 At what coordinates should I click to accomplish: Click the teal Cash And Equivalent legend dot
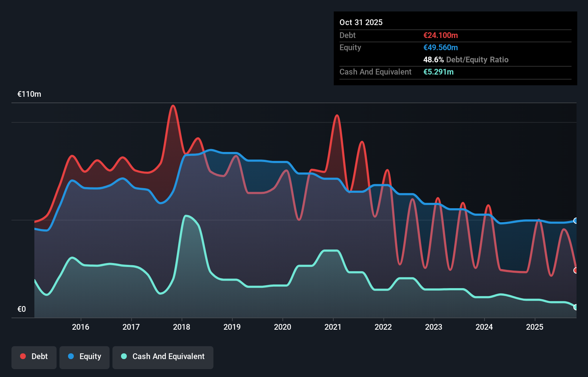point(124,356)
